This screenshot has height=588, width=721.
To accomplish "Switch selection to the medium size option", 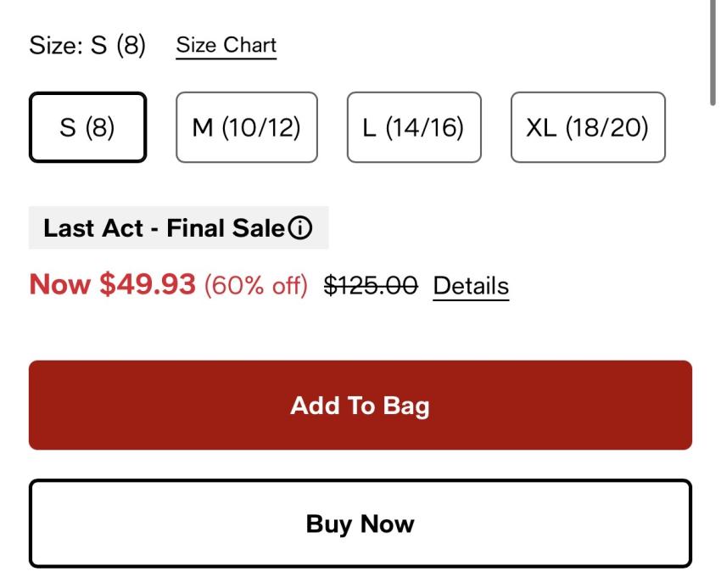I will (x=247, y=127).
